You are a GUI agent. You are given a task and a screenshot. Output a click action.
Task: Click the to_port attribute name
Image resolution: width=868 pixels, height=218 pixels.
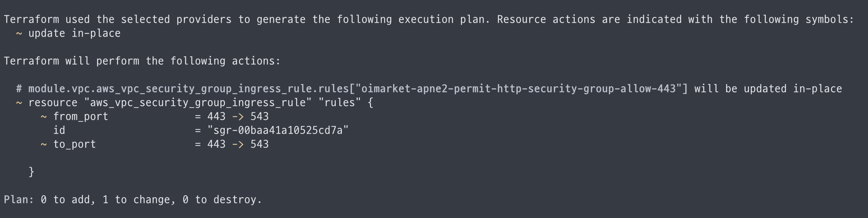pos(74,144)
